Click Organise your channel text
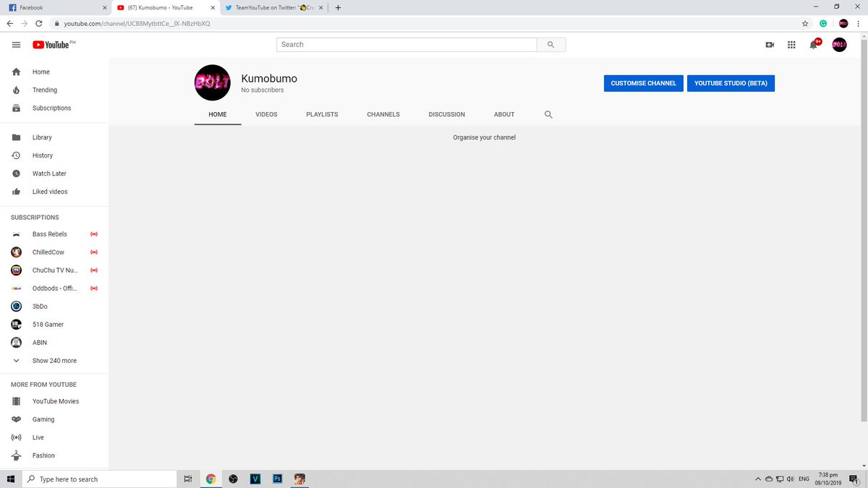The width and height of the screenshot is (868, 488). click(485, 137)
